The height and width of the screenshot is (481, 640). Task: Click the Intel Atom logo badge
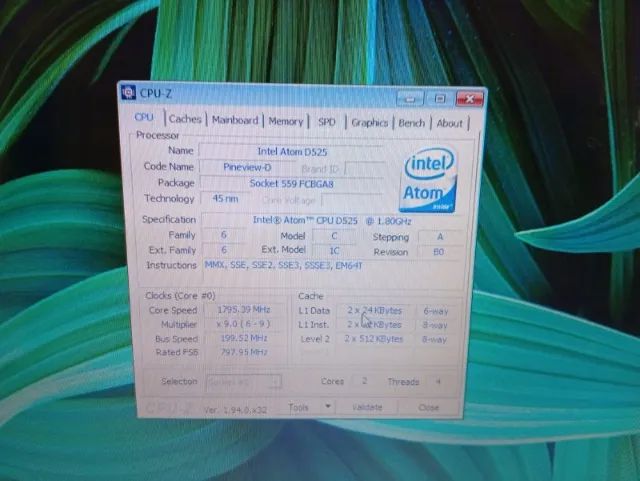428,180
